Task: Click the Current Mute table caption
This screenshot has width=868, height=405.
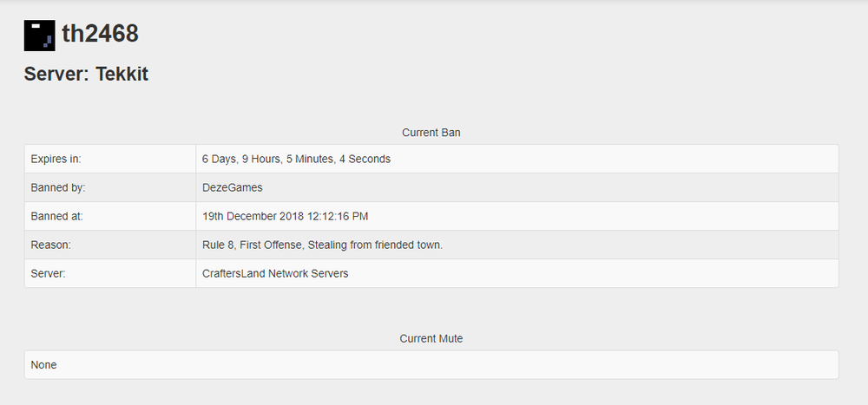Action: (431, 338)
